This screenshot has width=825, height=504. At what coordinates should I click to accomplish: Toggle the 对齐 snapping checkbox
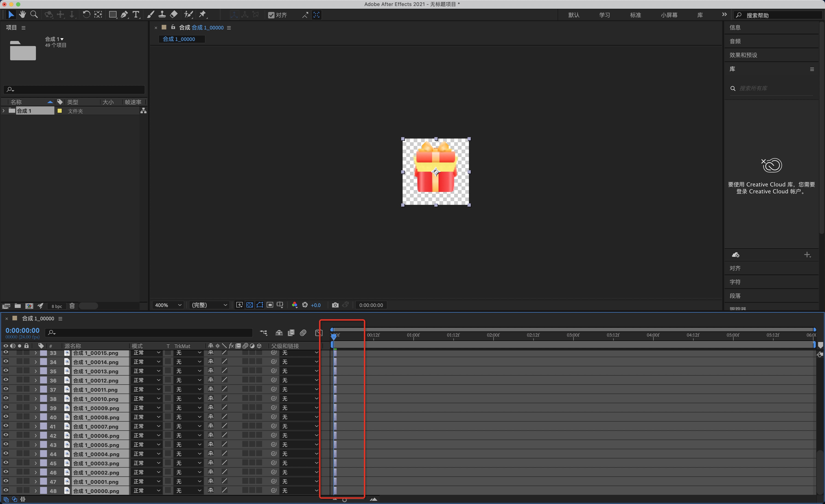point(271,15)
